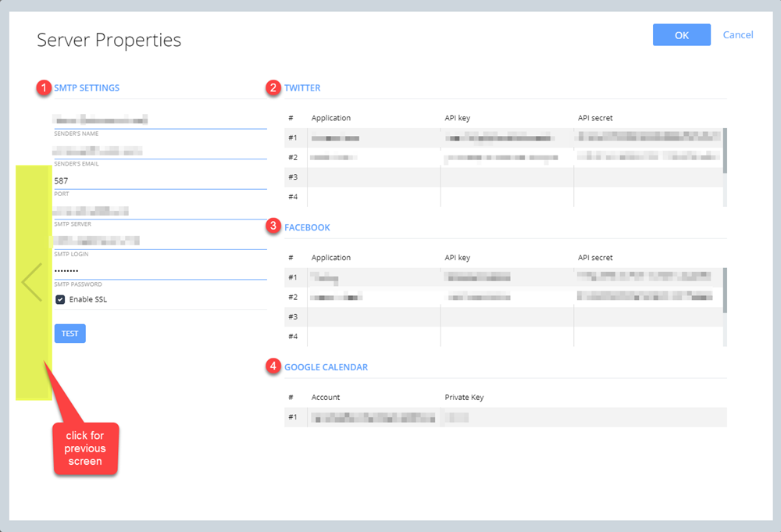Click the Cancel link

pos(737,35)
